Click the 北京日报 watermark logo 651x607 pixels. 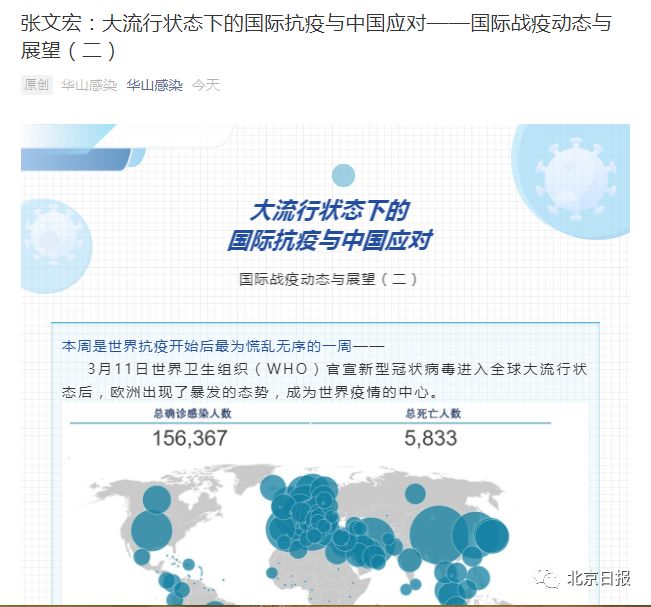point(584,578)
